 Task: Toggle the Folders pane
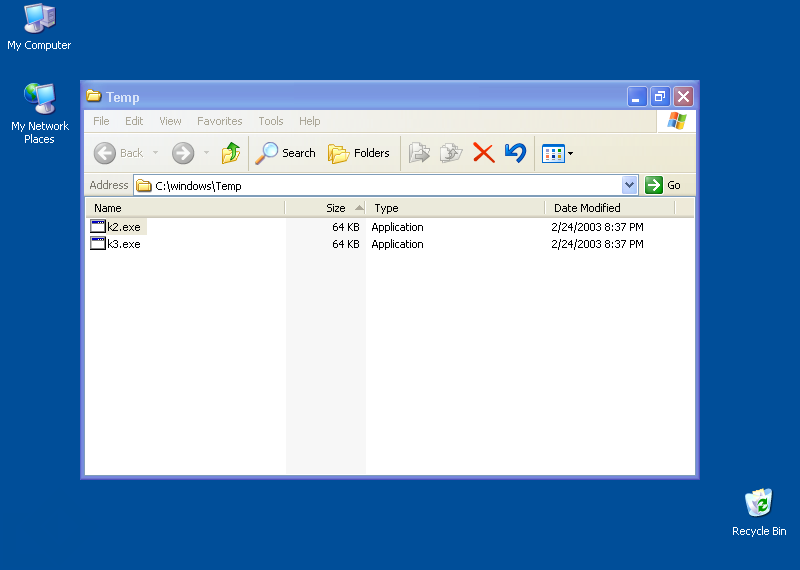359,153
